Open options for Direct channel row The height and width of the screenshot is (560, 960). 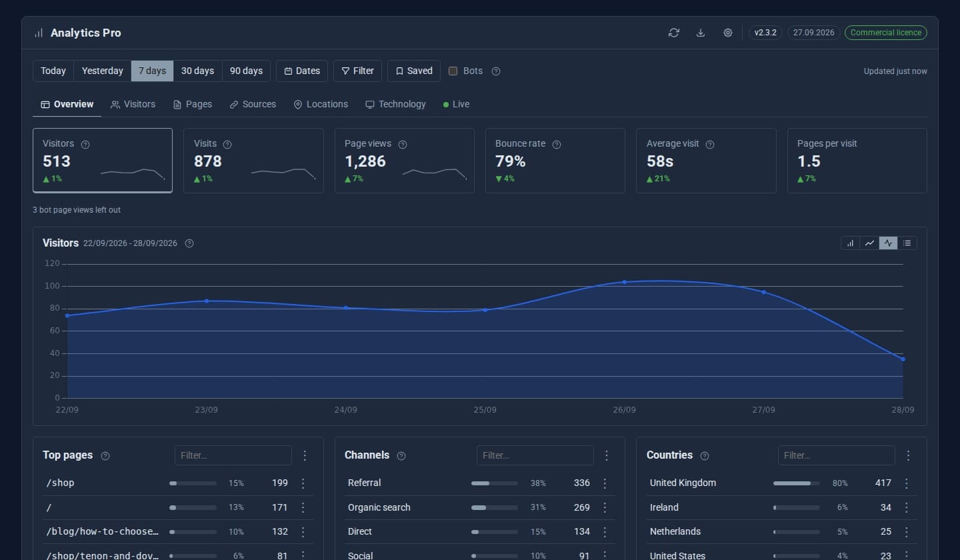point(605,531)
